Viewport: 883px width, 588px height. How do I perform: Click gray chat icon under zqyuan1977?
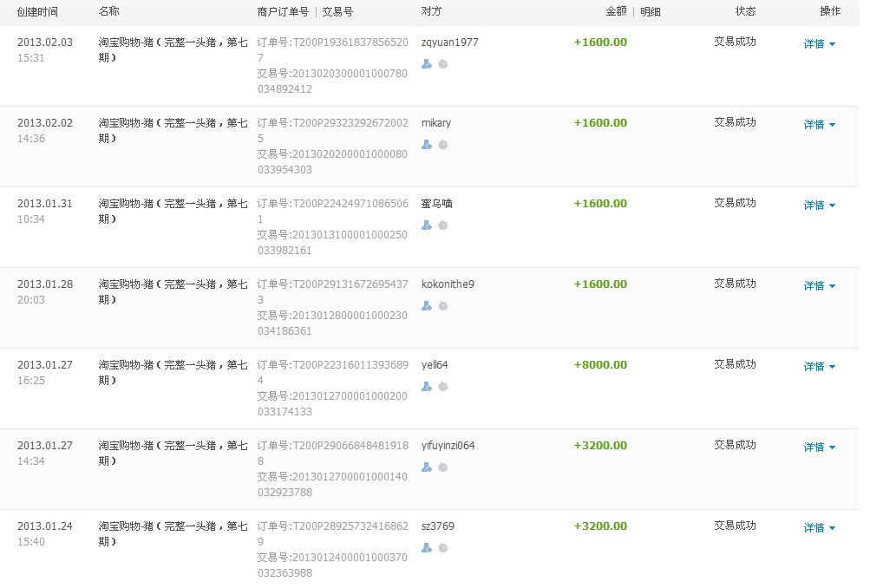[x=442, y=64]
